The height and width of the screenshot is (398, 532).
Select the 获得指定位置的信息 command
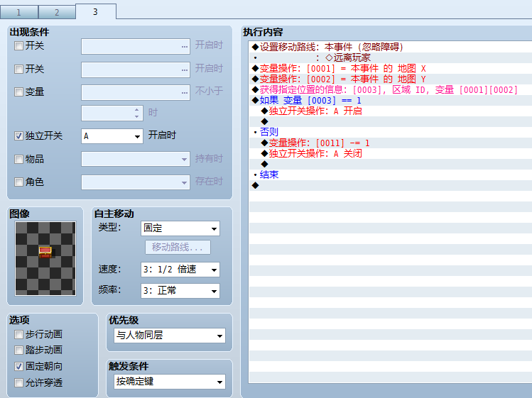click(391, 90)
